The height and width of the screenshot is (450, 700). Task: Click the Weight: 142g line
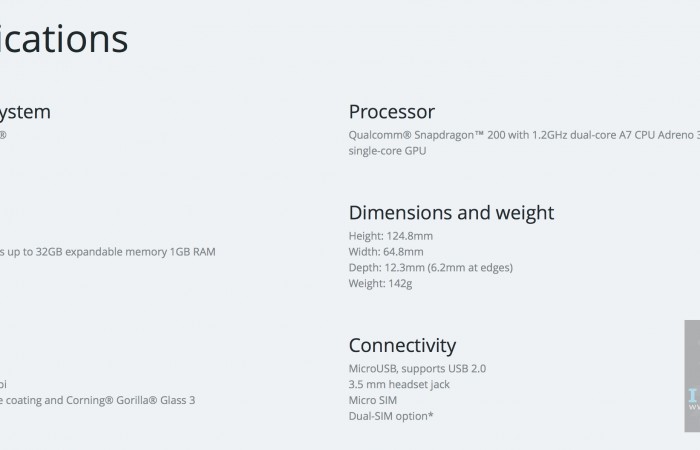tap(381, 284)
